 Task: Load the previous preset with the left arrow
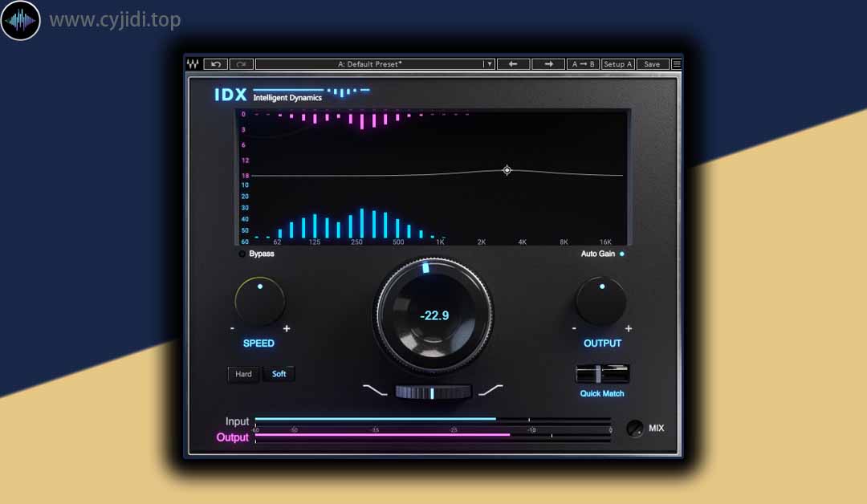click(x=513, y=64)
